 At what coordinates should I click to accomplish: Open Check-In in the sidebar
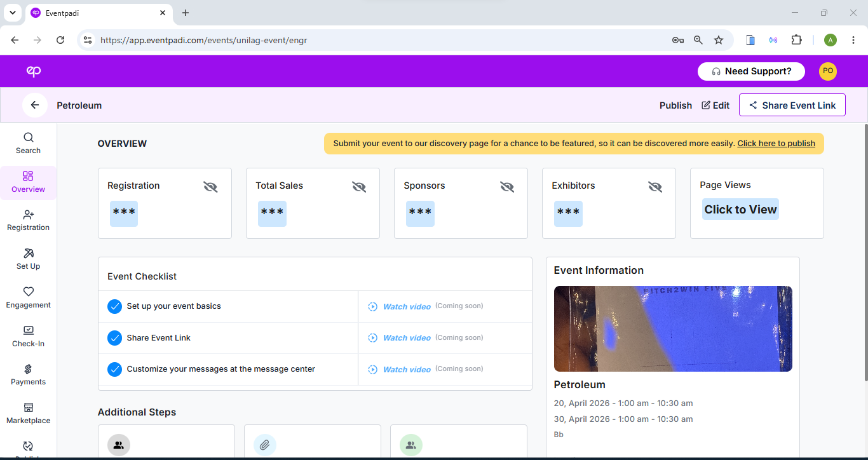pos(28,337)
